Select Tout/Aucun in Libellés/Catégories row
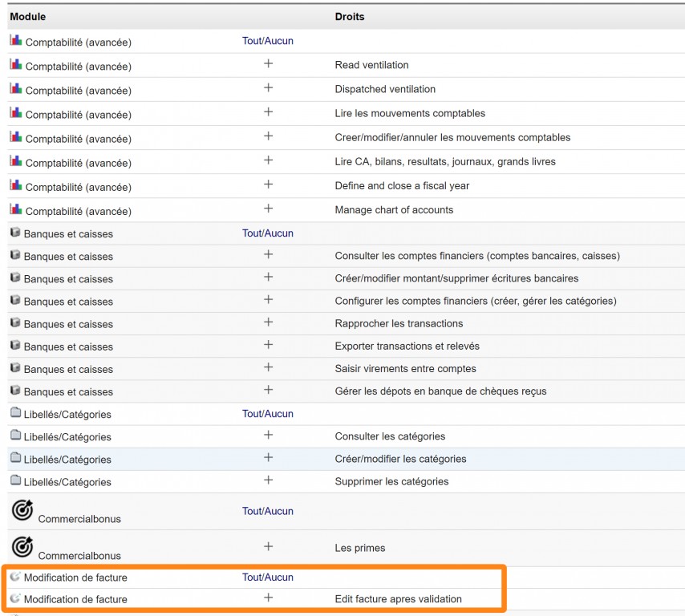This screenshot has width=685, height=616. coord(268,414)
